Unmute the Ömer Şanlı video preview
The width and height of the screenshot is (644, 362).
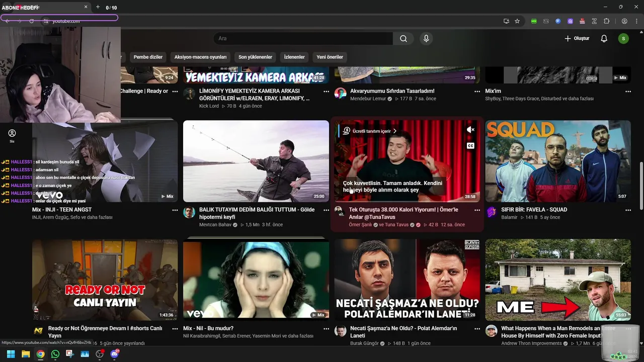[x=470, y=130]
